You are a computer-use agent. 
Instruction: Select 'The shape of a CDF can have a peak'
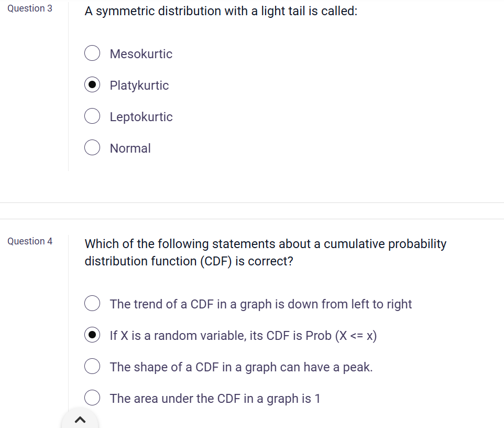92,366
